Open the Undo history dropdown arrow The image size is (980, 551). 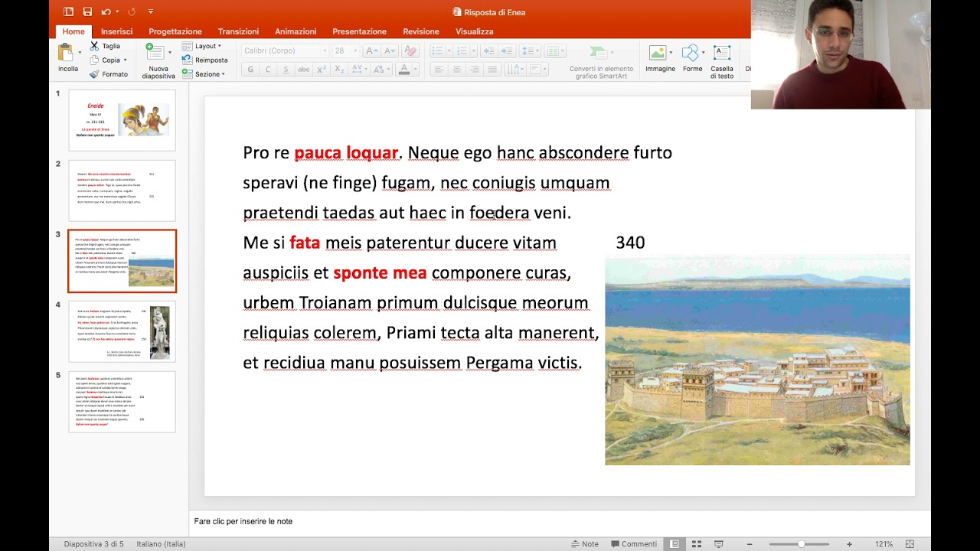117,12
